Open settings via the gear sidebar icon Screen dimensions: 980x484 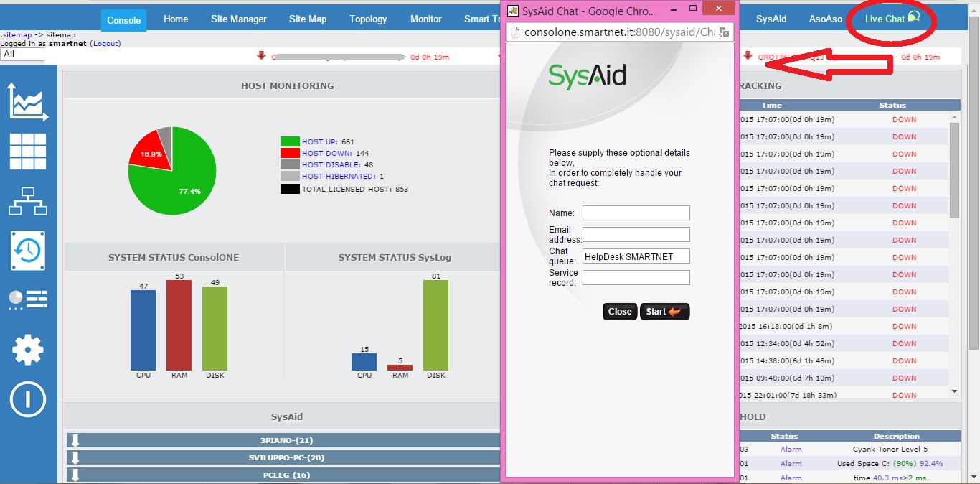(29, 350)
